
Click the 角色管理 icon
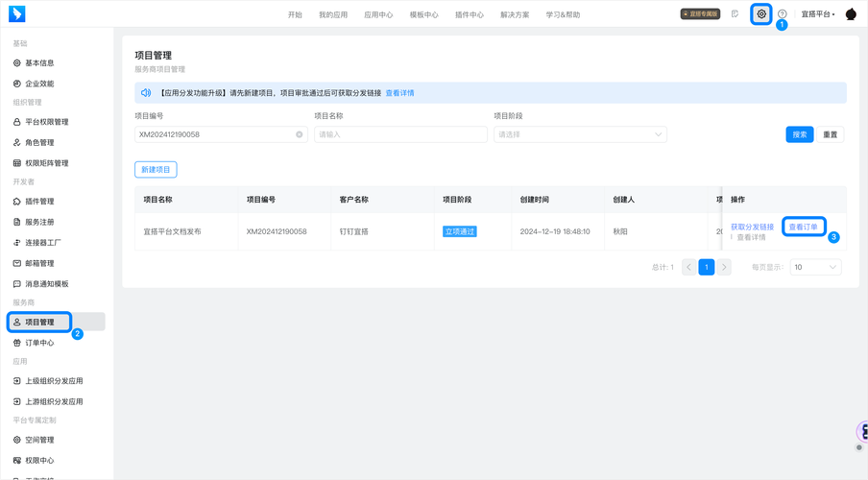pos(16,142)
